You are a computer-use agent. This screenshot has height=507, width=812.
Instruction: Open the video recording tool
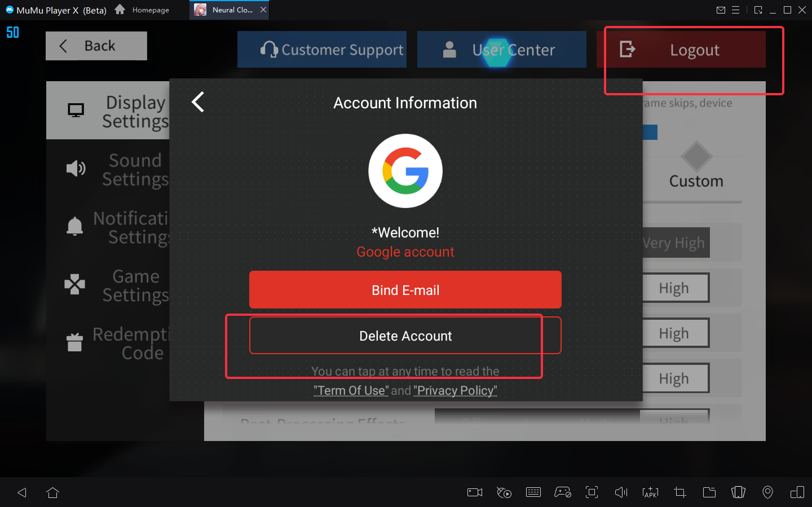click(475, 492)
